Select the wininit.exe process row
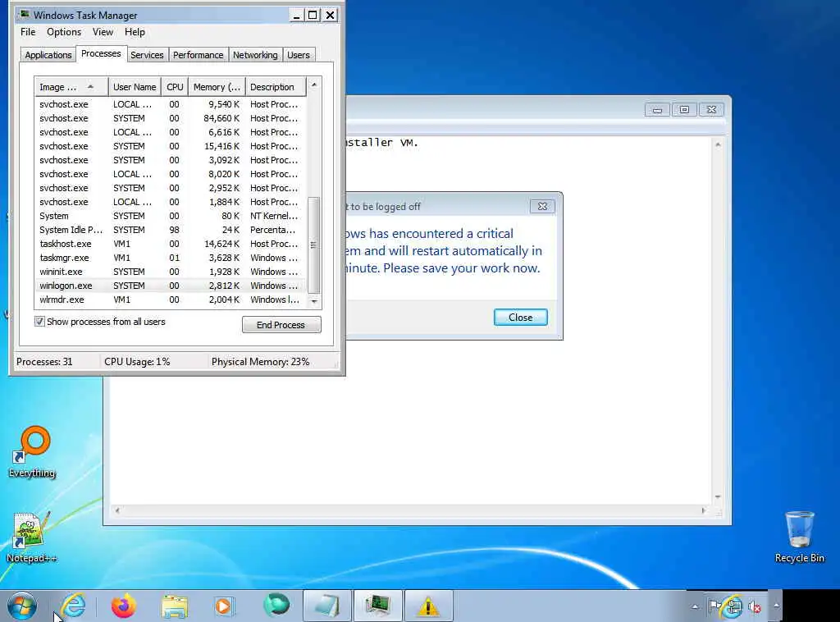Image resolution: width=840 pixels, height=622 pixels. 171,272
